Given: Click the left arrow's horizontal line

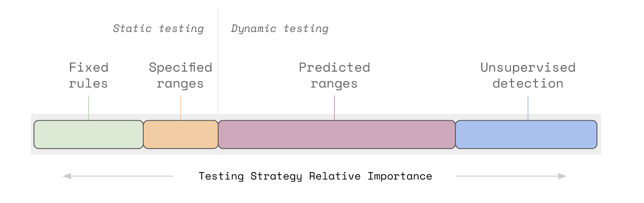Looking at the screenshot, I should 122,176.
